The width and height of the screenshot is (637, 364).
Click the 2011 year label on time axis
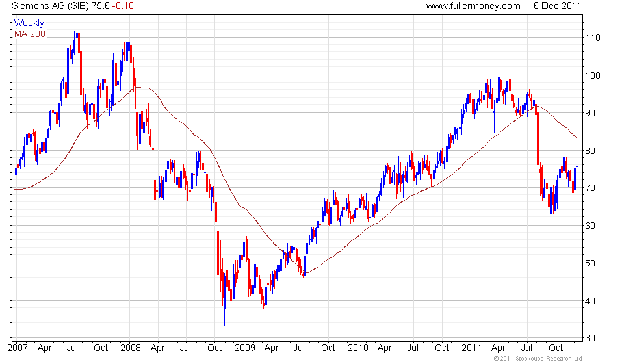tap(472, 348)
